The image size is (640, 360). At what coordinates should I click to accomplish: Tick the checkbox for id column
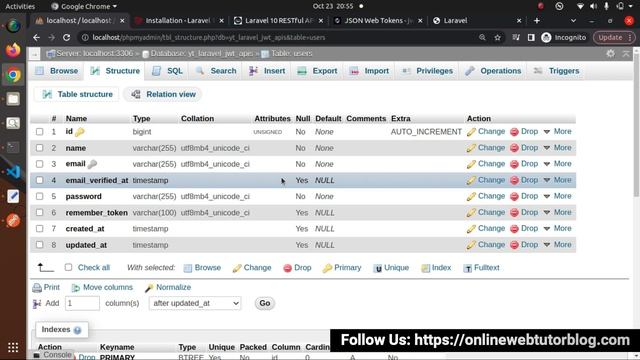(x=40, y=132)
